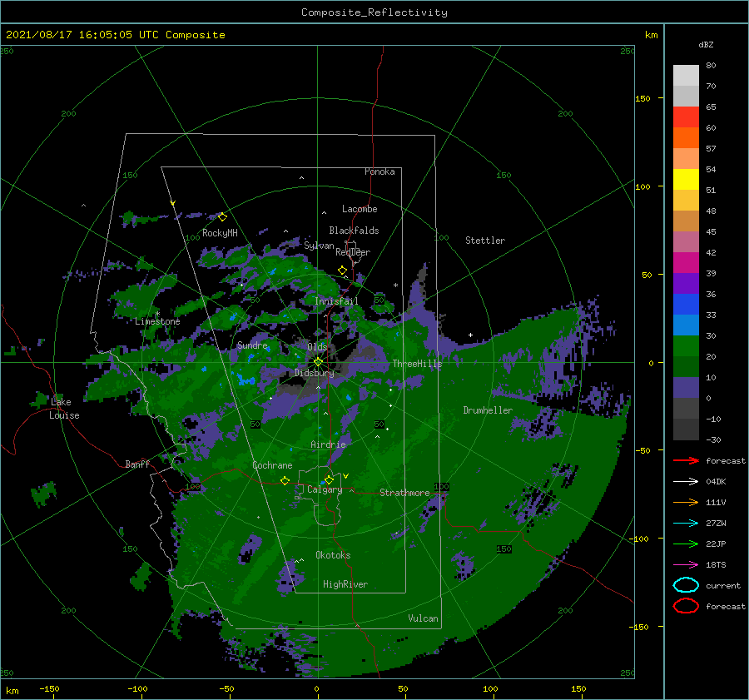Choose the green 22JP arrow legend icon
The width and height of the screenshot is (749, 700).
(x=686, y=544)
